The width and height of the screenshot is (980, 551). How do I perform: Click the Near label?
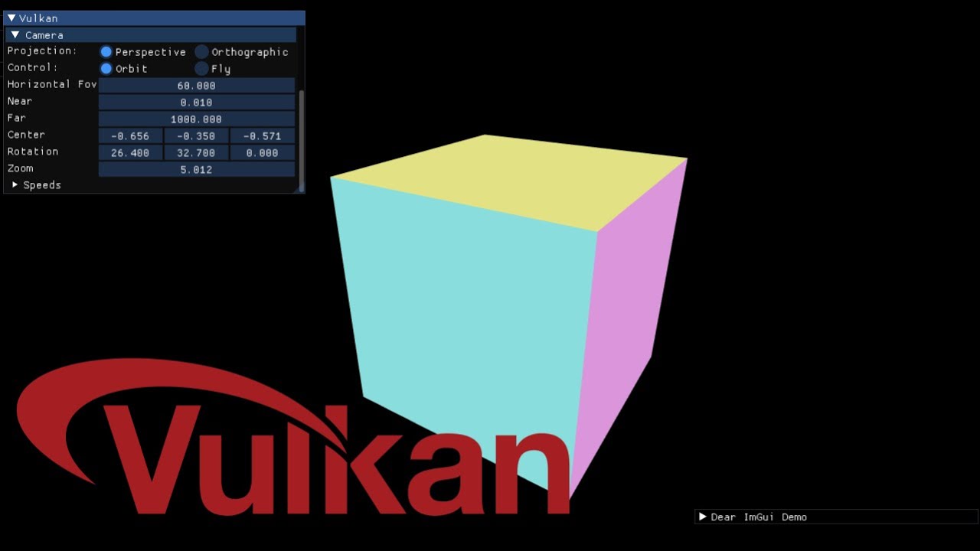[x=20, y=101]
